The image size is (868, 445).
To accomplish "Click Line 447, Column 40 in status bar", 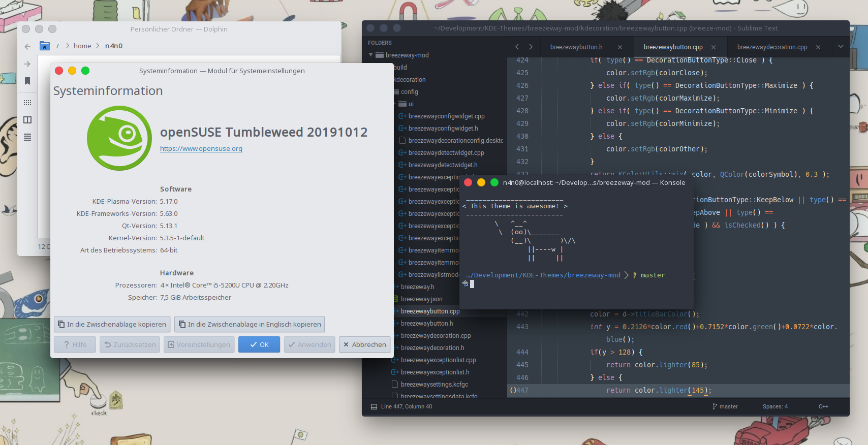I will 407,406.
